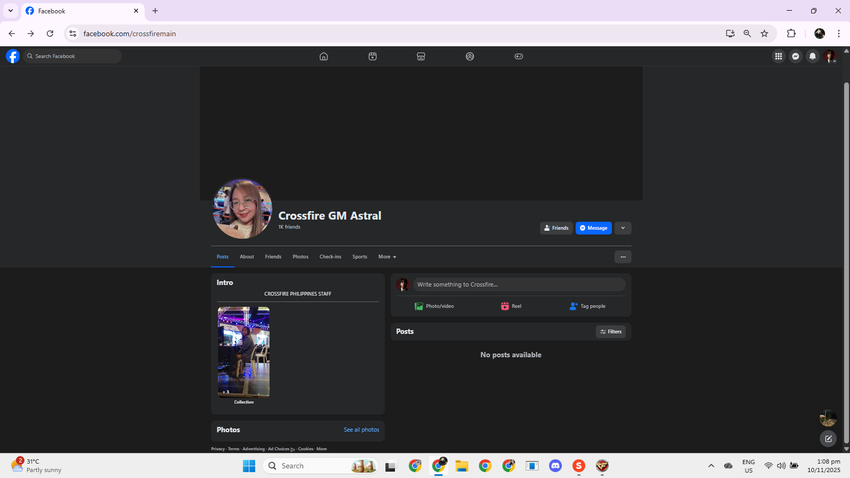The width and height of the screenshot is (850, 478).
Task: Open the Facebook menu grid icon
Action: 778,57
